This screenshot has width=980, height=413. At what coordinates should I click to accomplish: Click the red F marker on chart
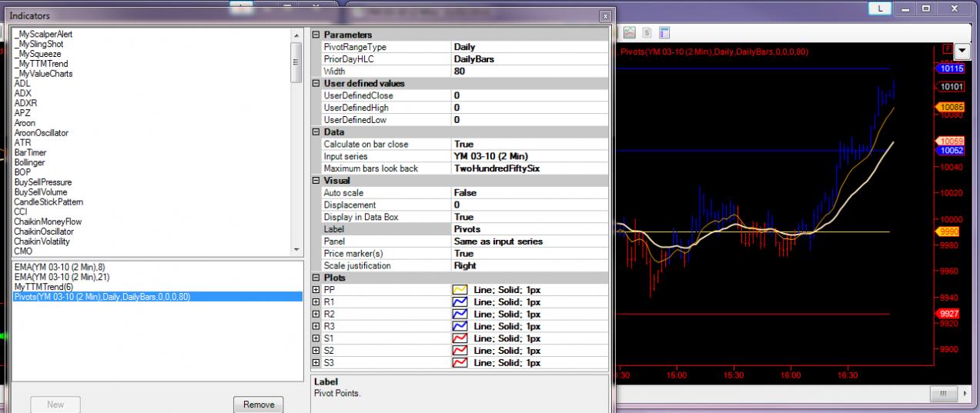[947, 49]
